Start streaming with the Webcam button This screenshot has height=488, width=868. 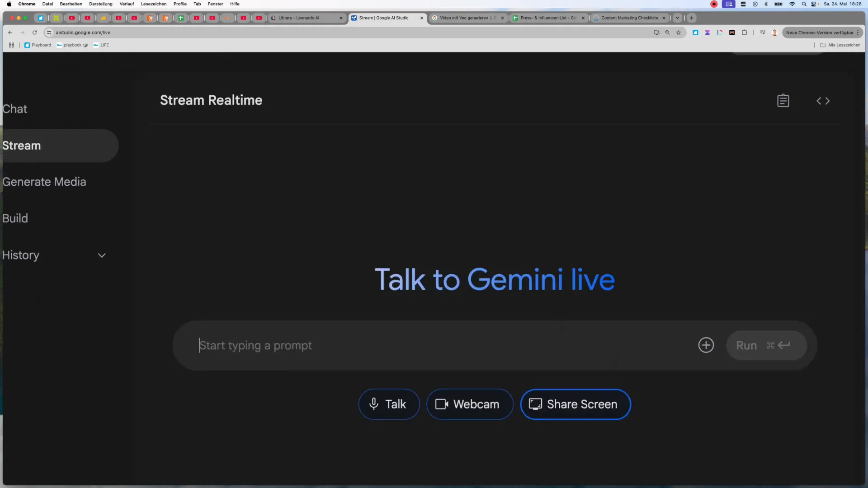(x=470, y=404)
